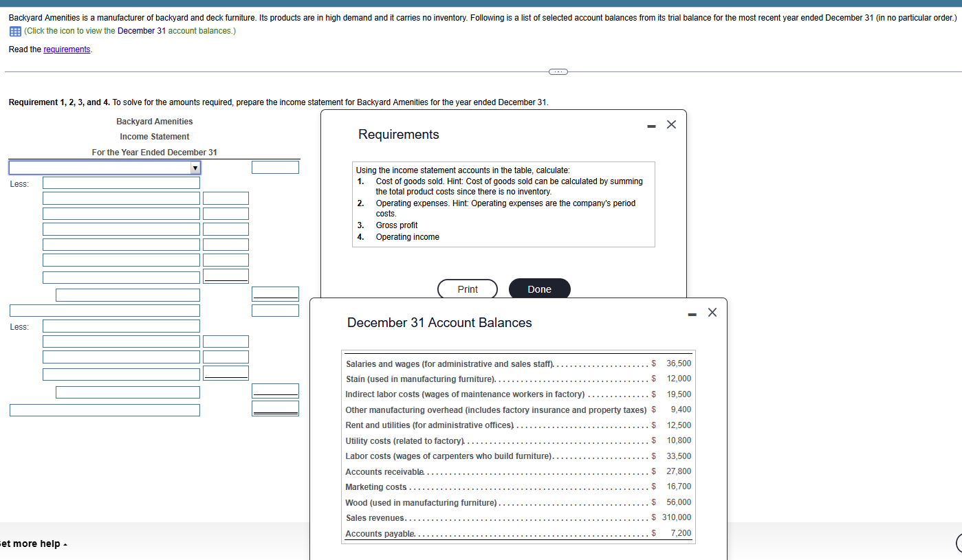Click the 9,400 manufacturing overhead amount
This screenshot has width=962, height=560.
coord(681,410)
